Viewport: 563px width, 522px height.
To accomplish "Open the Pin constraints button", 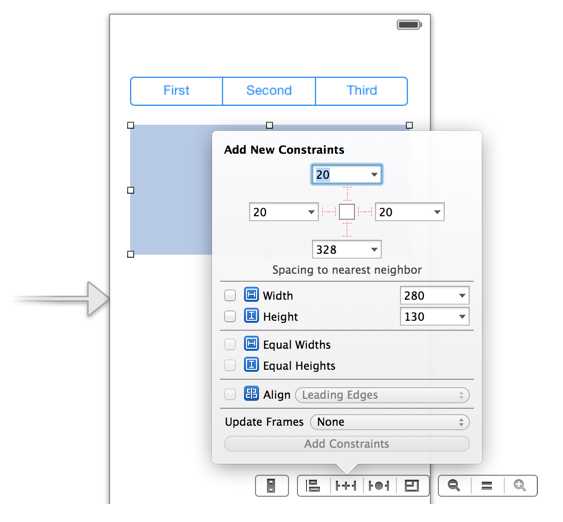I will tap(346, 486).
